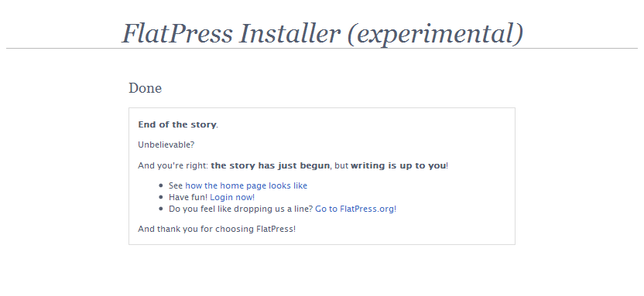Click the bold "the story has just begun" phrase
Screen dimensions: 644x296
pyautogui.click(x=270, y=165)
